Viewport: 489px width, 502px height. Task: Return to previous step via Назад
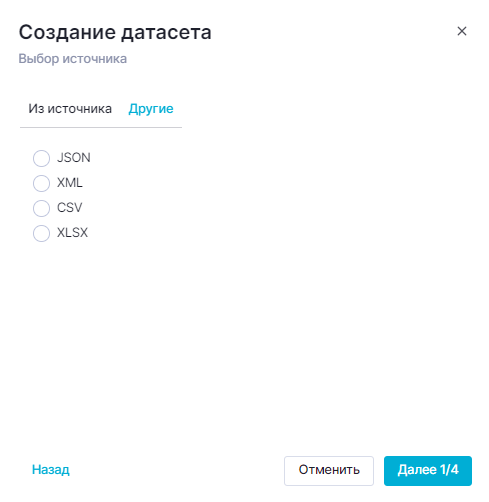(x=51, y=470)
